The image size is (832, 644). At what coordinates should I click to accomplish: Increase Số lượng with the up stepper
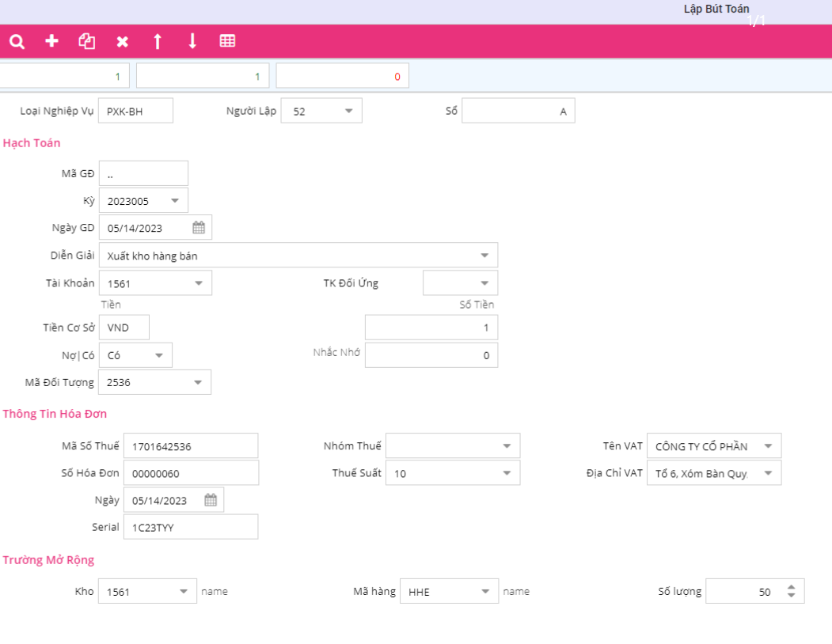click(x=791, y=587)
